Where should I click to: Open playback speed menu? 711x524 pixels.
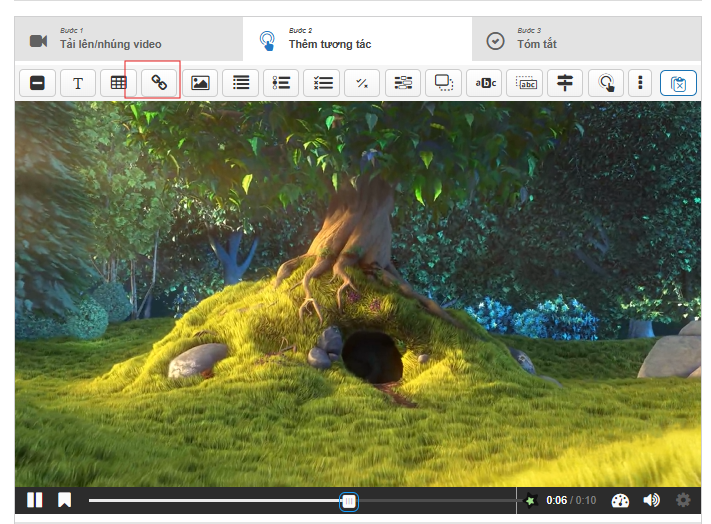point(620,501)
